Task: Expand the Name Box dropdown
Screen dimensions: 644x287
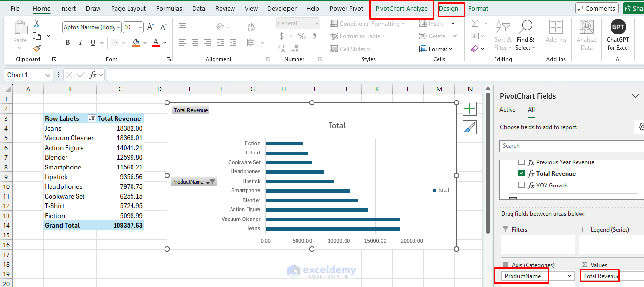Action: (48, 75)
